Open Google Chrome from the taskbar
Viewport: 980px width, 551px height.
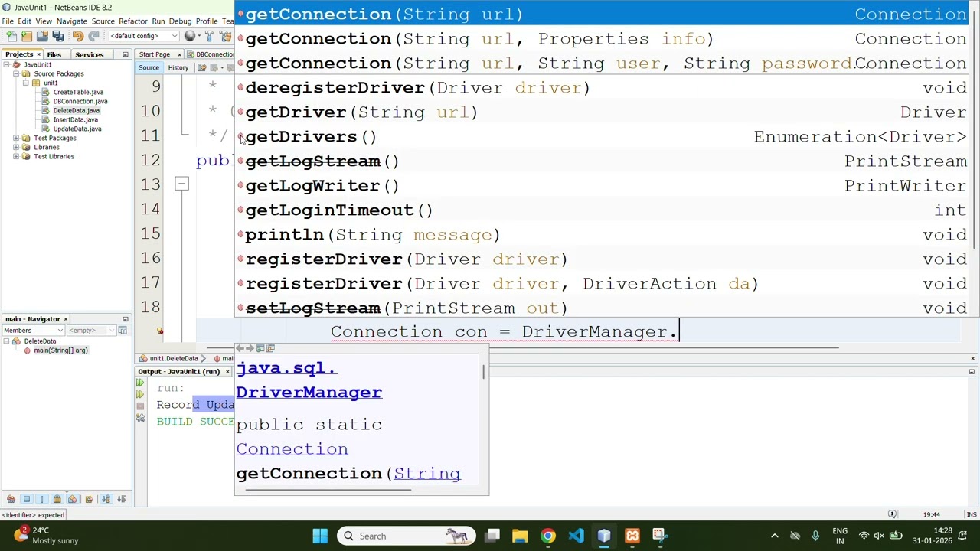(x=547, y=536)
